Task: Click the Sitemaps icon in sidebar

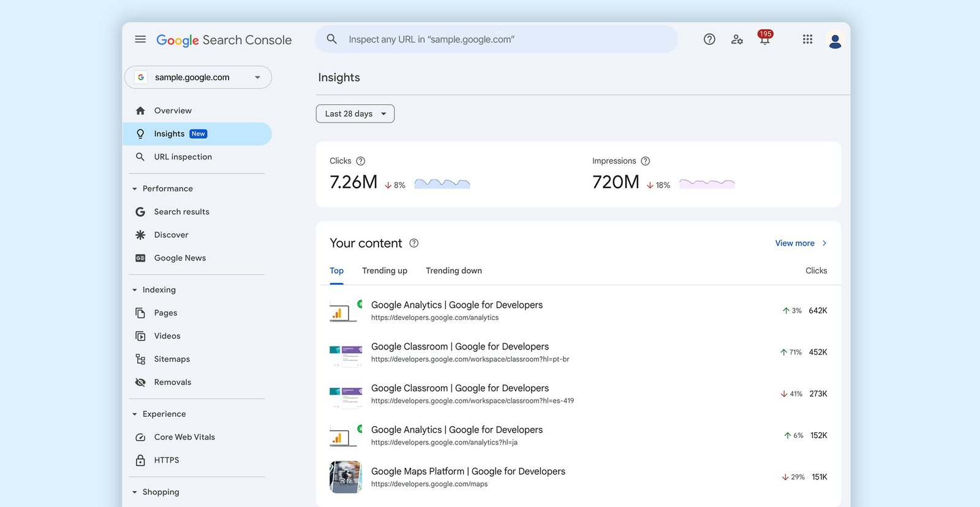Action: click(140, 359)
